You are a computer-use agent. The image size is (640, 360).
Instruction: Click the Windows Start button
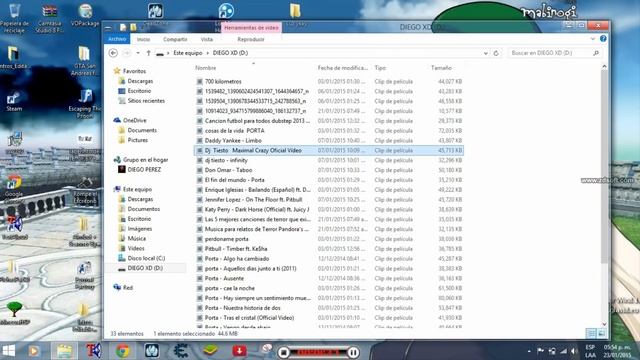click(9, 351)
